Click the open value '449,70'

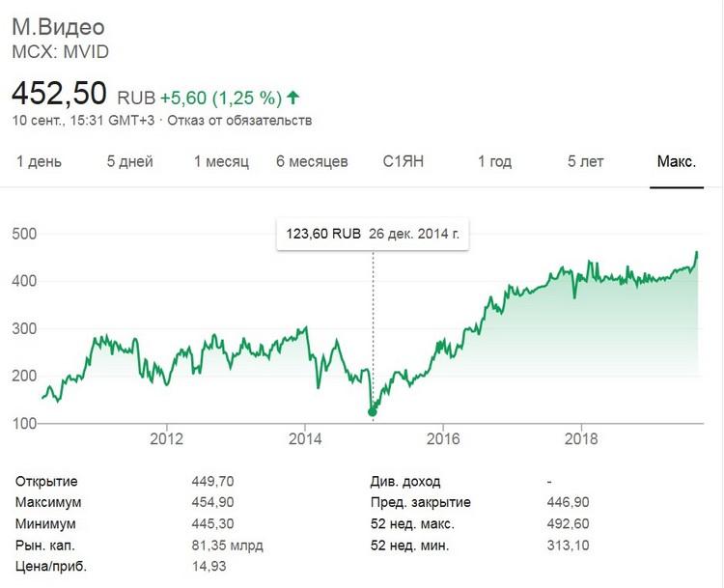click(213, 481)
